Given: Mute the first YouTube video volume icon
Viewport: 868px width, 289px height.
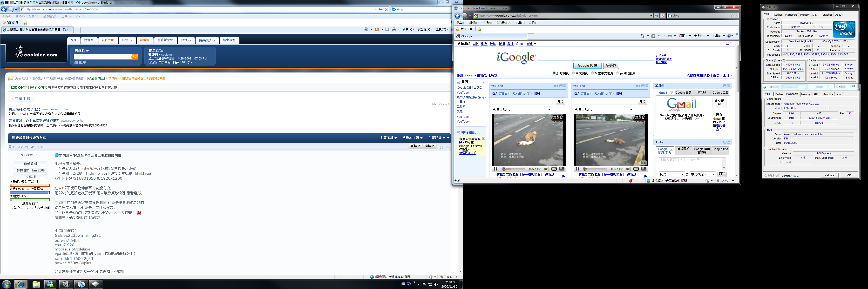Looking at the screenshot, I should (546, 169).
